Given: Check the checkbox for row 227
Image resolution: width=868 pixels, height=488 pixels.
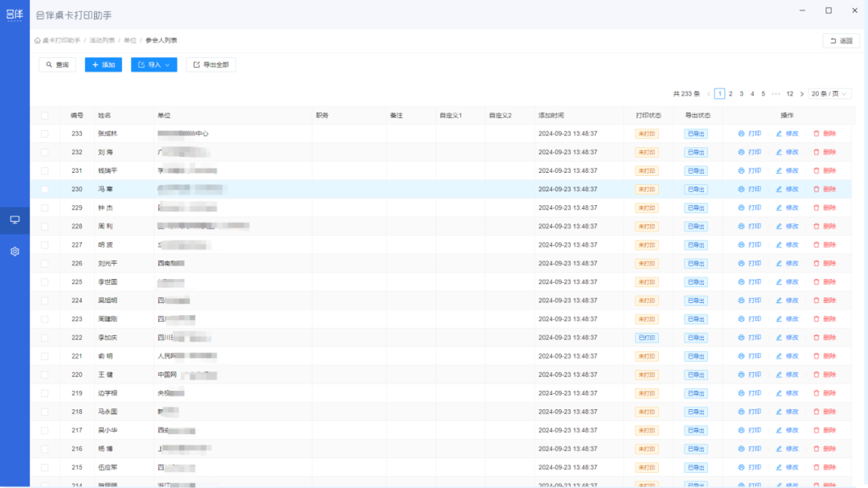Looking at the screenshot, I should (x=45, y=245).
